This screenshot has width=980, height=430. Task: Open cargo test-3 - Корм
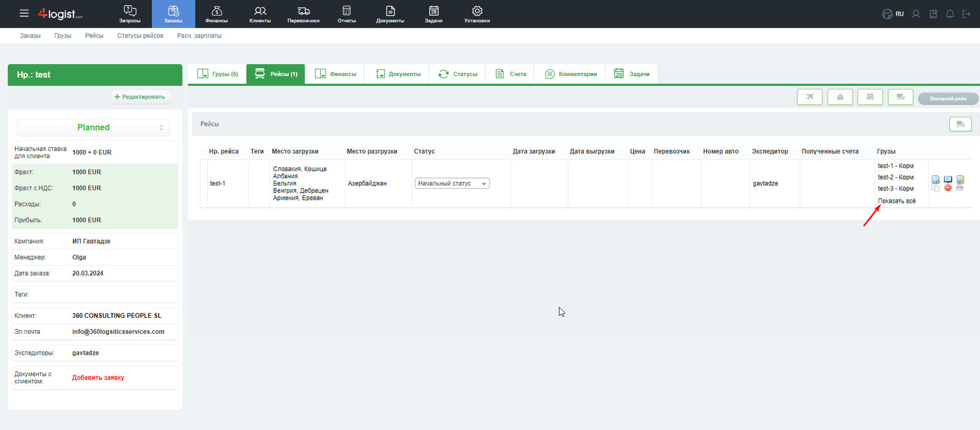(x=895, y=189)
